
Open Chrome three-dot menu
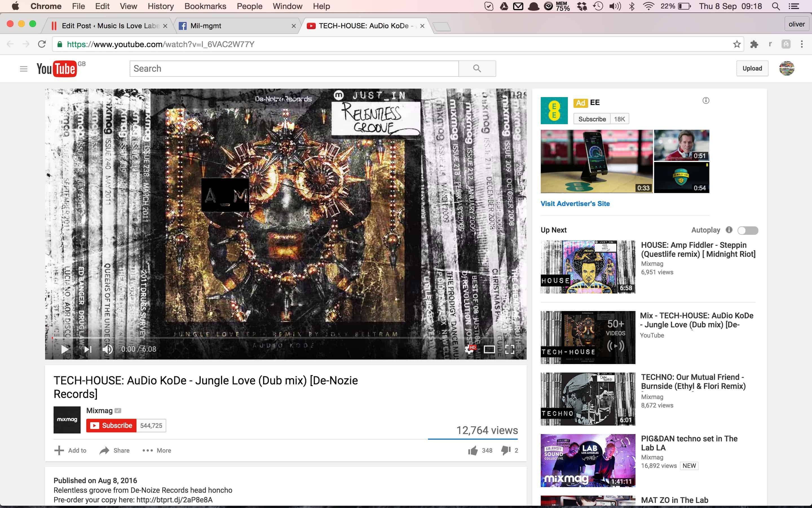802,44
